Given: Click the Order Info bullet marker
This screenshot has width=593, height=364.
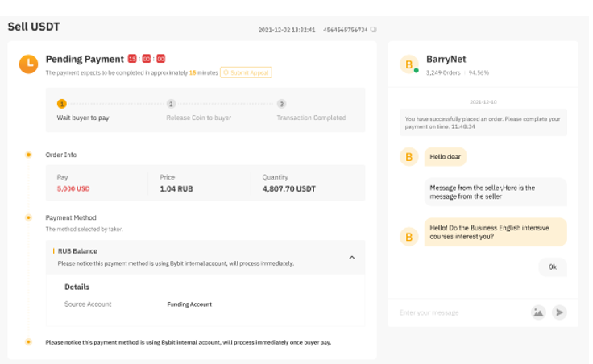Looking at the screenshot, I should pos(28,155).
